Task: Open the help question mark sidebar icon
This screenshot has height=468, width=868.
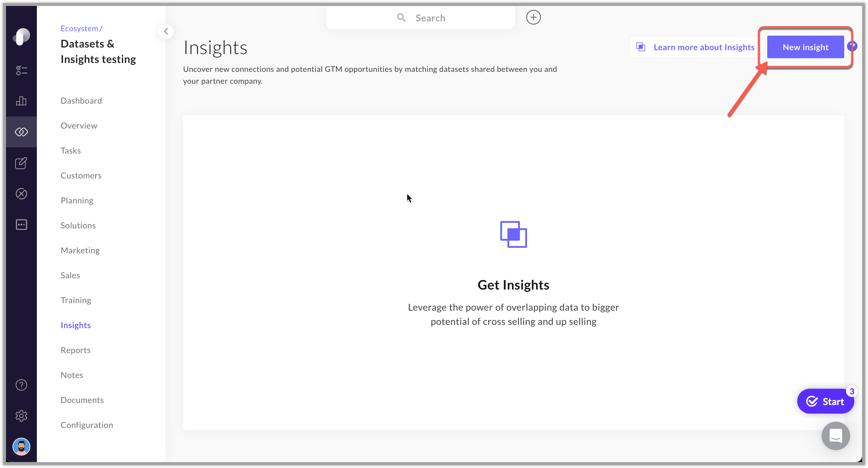Action: [x=21, y=385]
